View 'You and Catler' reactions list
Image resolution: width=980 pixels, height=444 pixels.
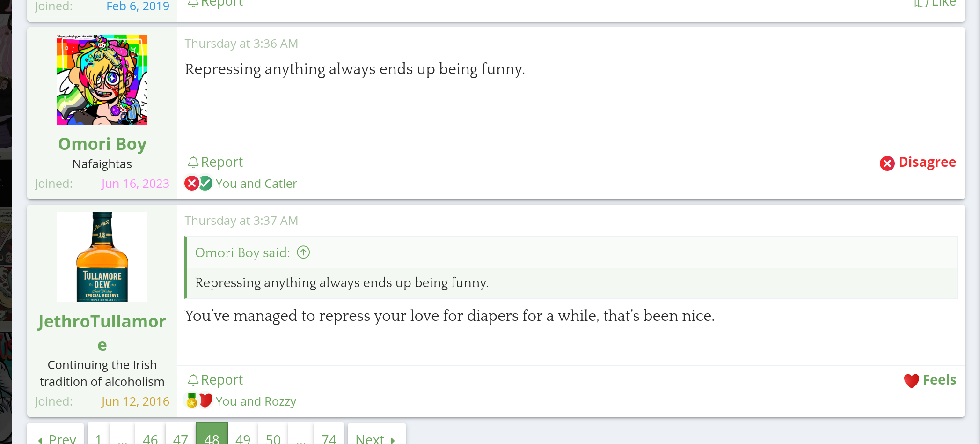tap(256, 184)
